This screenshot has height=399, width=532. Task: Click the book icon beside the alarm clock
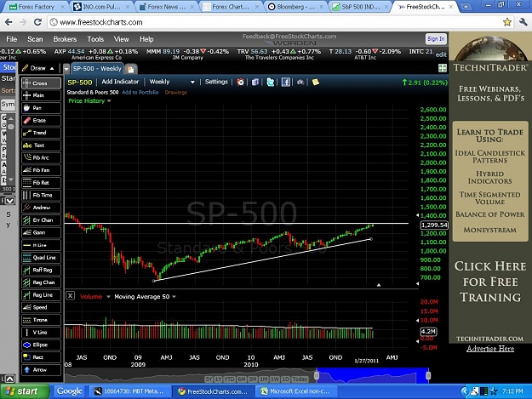[x=255, y=82]
